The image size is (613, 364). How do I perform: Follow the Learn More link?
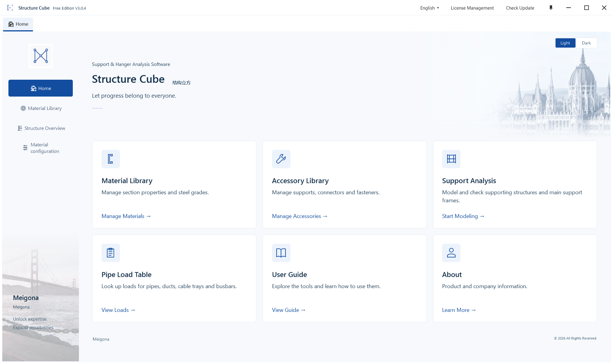pos(459,310)
